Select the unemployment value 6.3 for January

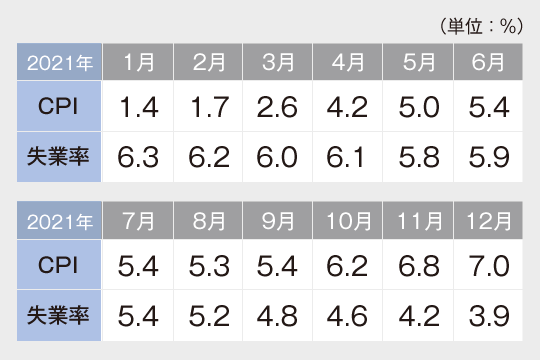[138, 157]
